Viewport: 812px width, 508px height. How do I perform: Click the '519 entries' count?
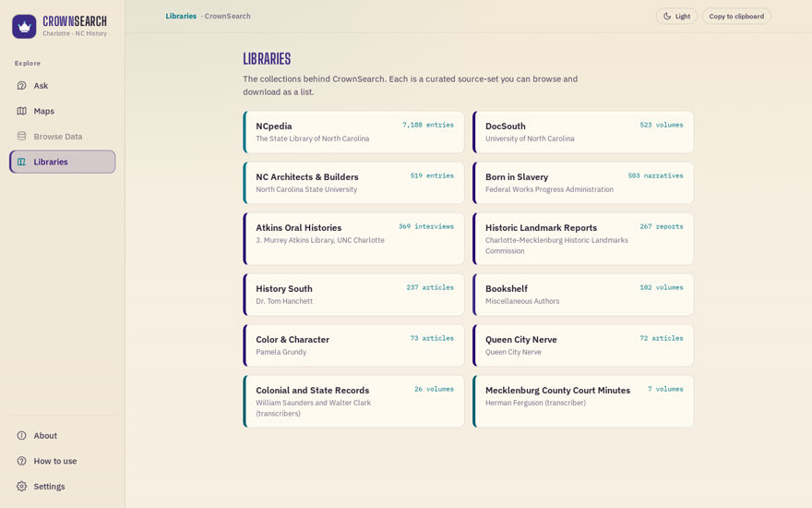click(x=432, y=175)
